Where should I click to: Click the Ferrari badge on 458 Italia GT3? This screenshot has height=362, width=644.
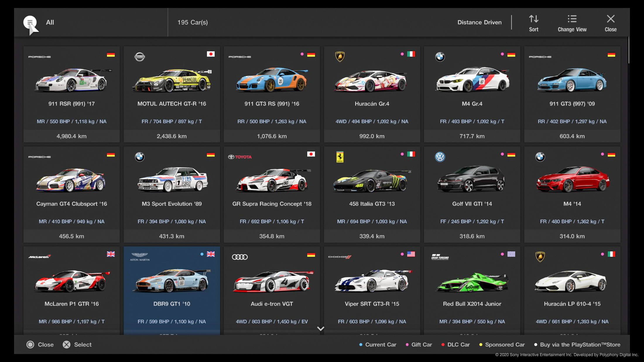pos(340,157)
